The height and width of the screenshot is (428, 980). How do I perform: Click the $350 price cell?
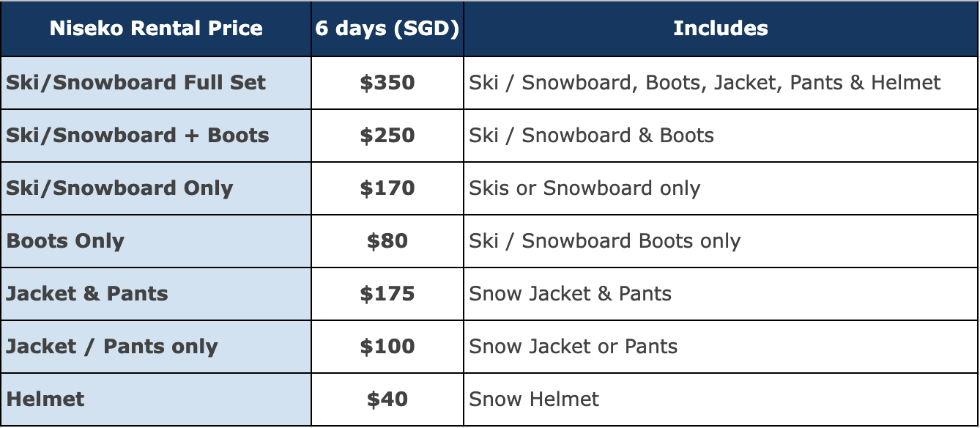click(x=387, y=83)
